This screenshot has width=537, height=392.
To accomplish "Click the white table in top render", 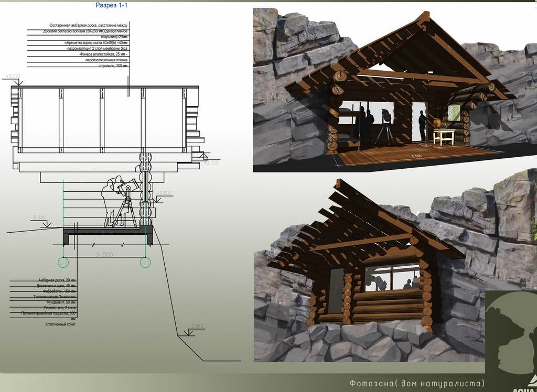I will tap(444, 136).
